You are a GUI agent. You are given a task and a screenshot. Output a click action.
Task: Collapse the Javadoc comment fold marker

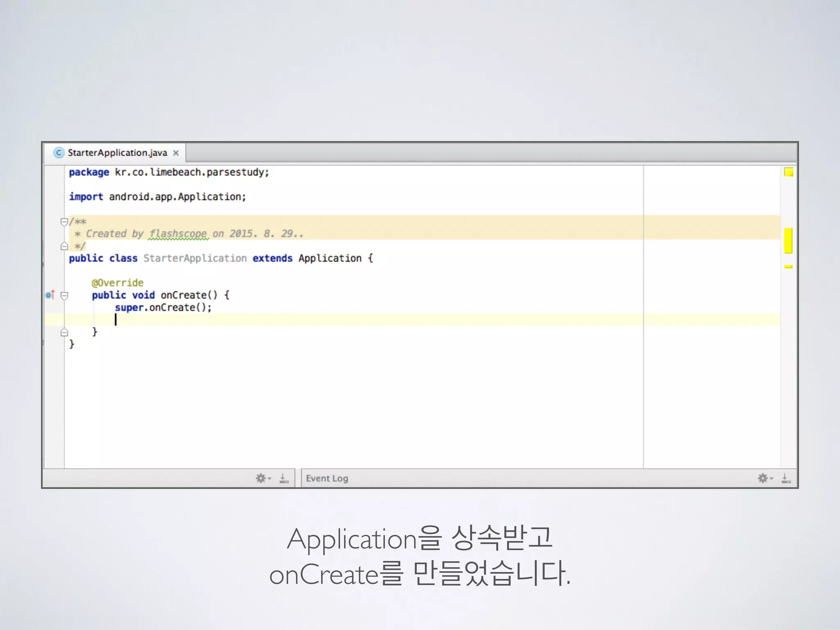pyautogui.click(x=64, y=222)
